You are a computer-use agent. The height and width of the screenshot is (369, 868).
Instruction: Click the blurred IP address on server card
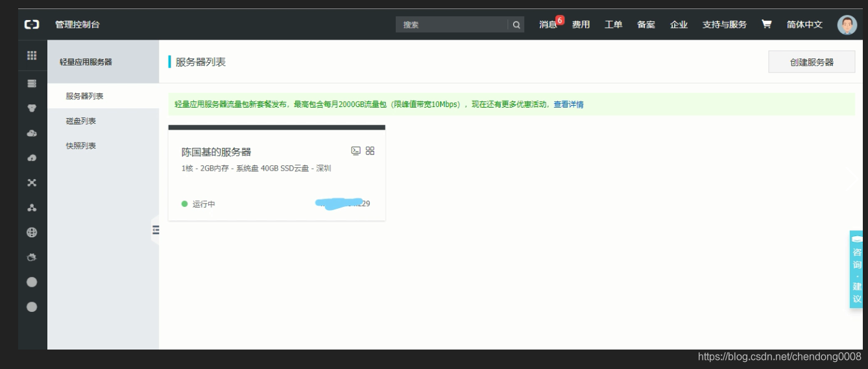(x=343, y=204)
